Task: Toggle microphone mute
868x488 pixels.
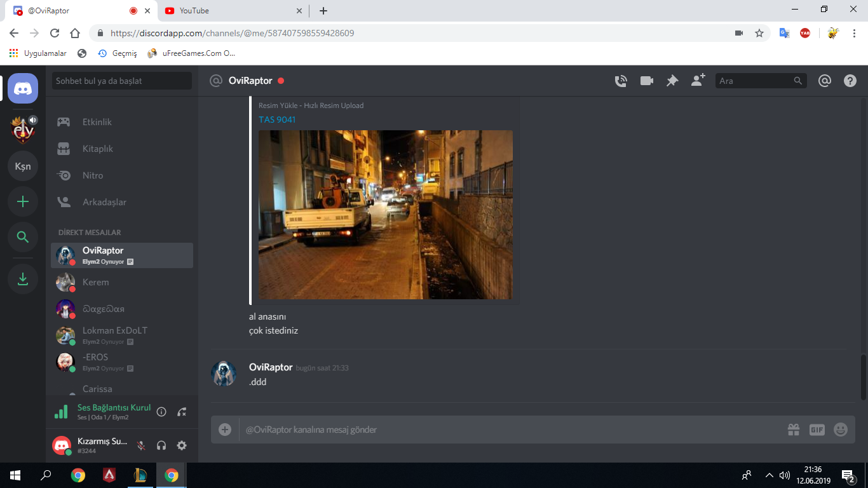Action: click(x=141, y=445)
